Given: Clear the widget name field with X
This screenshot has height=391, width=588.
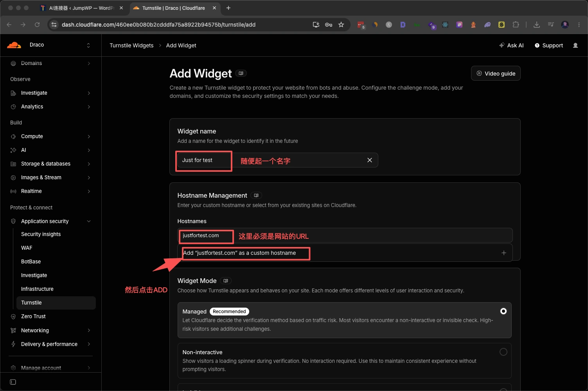Looking at the screenshot, I should pos(370,160).
